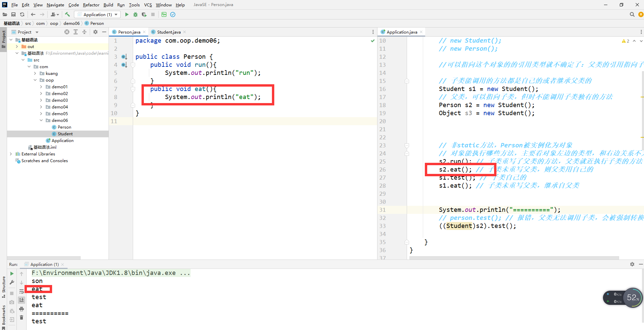This screenshot has width=644, height=330.
Task: Select opened file with the crosshair icon
Action: coord(67,32)
